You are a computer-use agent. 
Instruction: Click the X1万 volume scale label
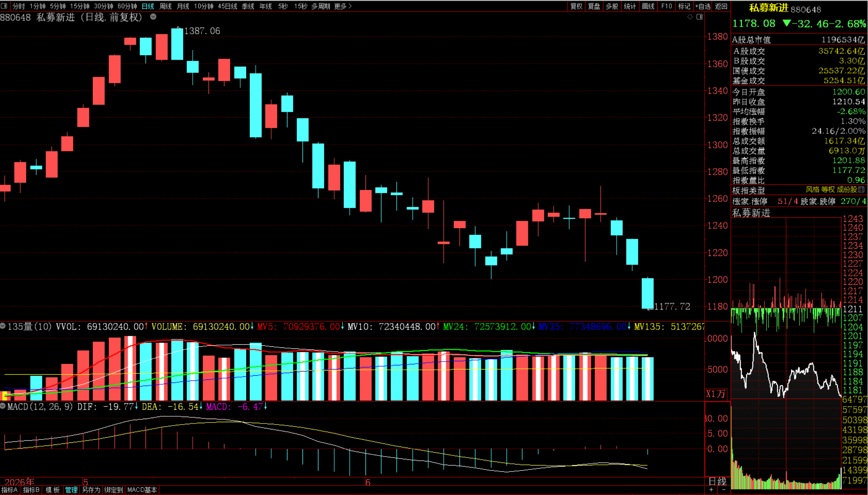point(716,394)
